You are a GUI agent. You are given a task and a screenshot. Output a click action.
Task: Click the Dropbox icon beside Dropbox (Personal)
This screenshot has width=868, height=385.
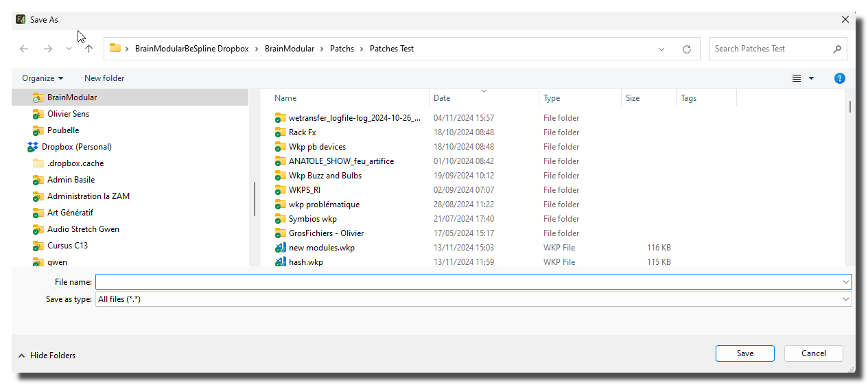tap(33, 147)
